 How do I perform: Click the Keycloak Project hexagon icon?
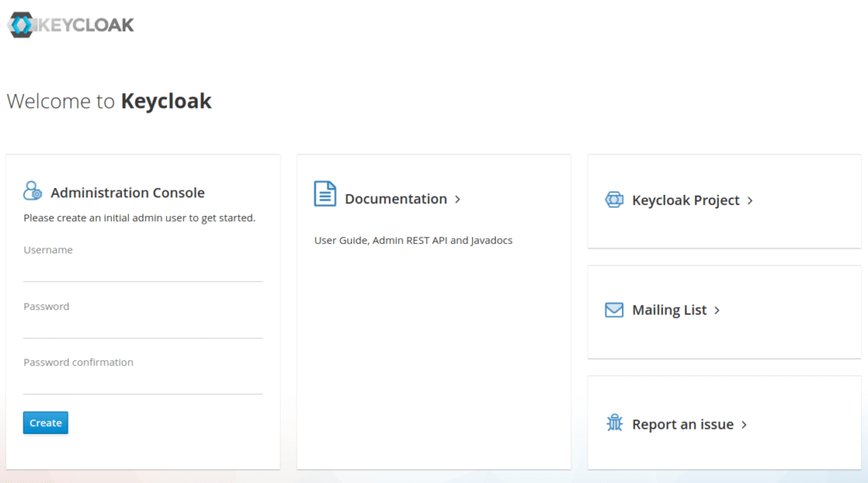(614, 200)
